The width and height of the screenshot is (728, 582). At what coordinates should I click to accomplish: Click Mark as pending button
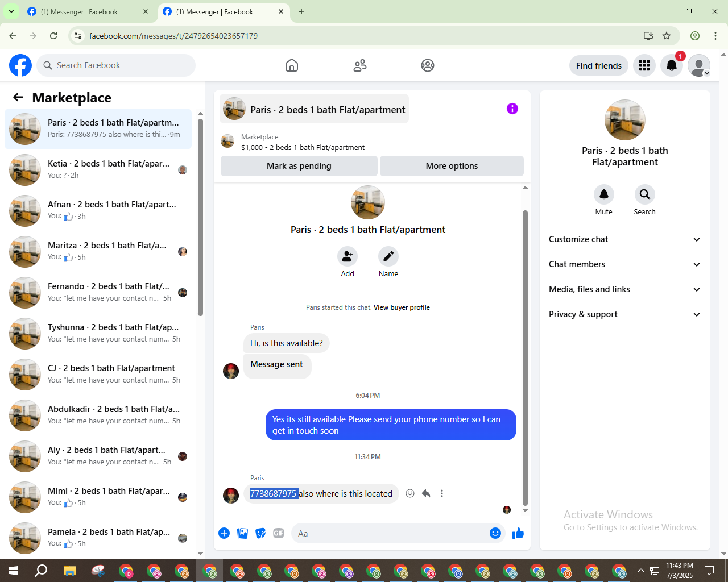299,166
